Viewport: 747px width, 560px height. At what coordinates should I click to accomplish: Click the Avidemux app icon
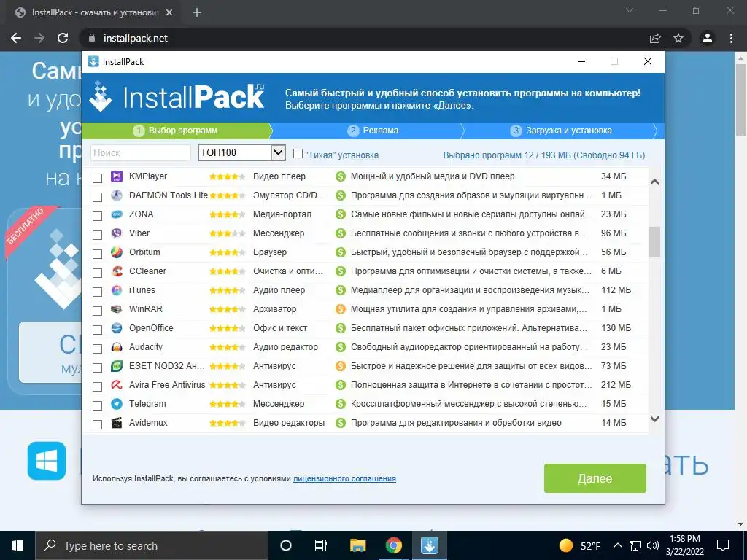click(116, 423)
